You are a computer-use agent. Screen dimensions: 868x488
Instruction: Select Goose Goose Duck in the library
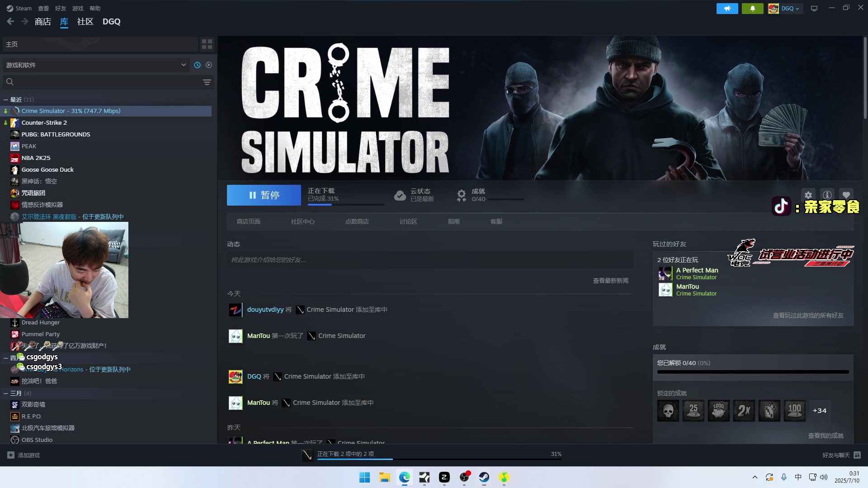pos(47,170)
